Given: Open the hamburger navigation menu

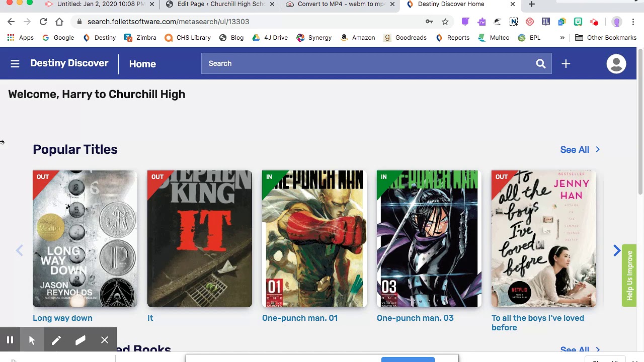Looking at the screenshot, I should point(15,64).
